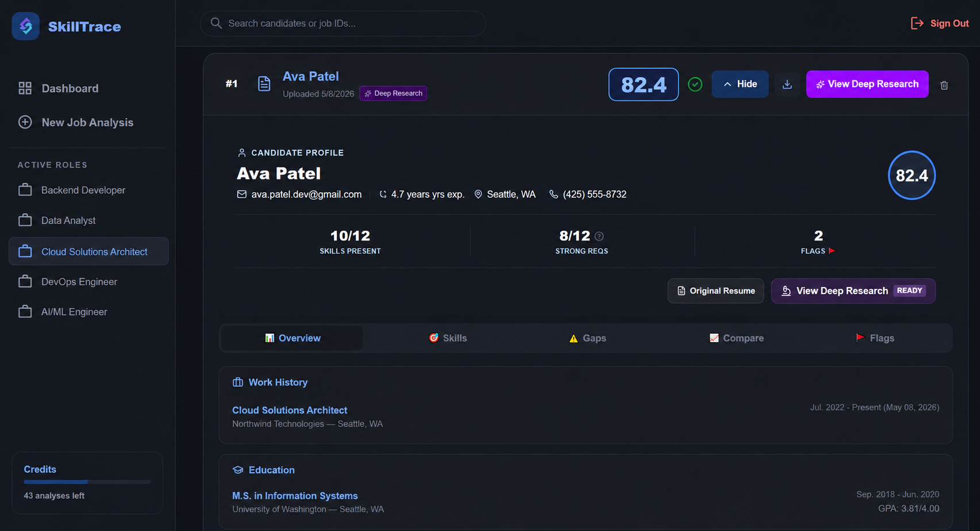This screenshot has height=531, width=980.
Task: Open the Original Resume
Action: point(716,291)
